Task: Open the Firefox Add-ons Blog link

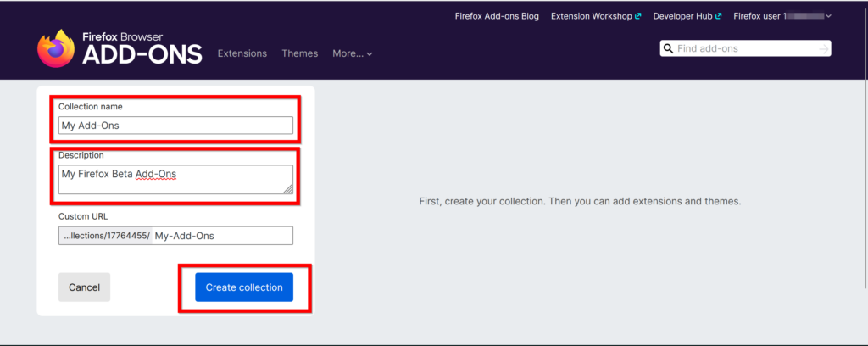Action: [497, 16]
